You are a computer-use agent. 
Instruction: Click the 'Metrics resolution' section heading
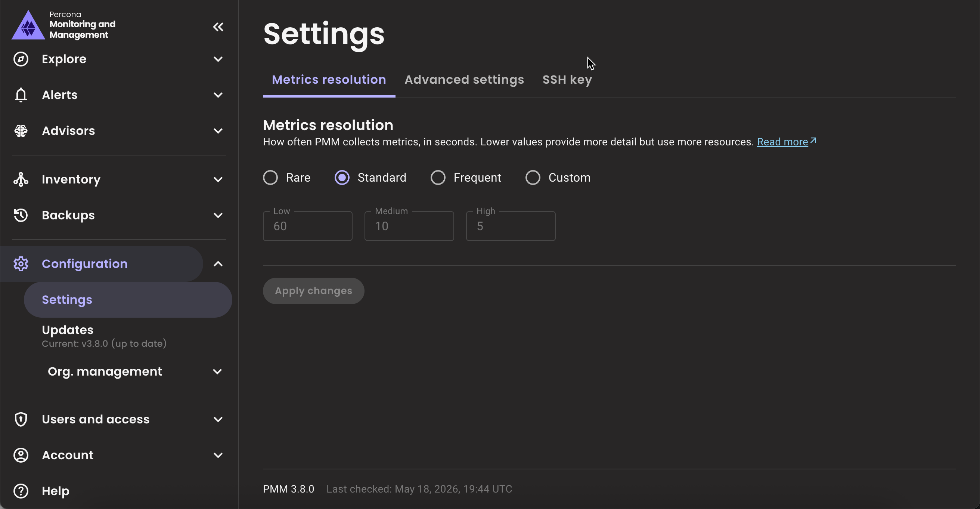[328, 125]
